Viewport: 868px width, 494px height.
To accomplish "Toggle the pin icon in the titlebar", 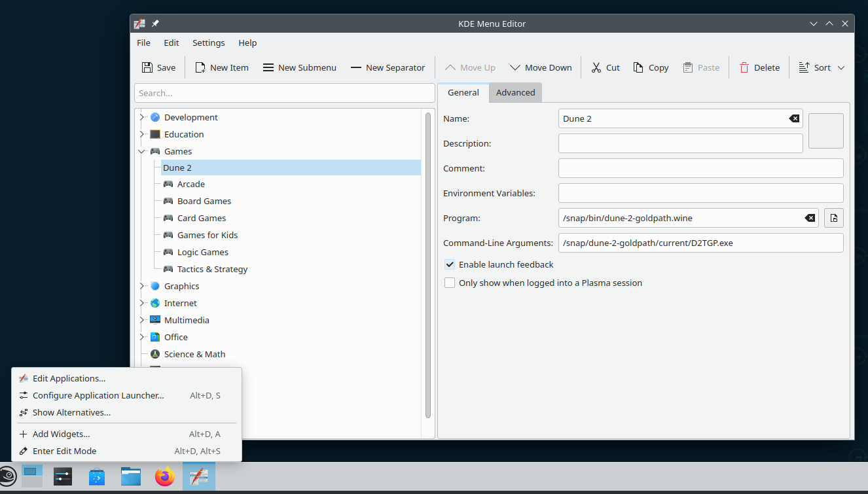I will click(x=154, y=24).
